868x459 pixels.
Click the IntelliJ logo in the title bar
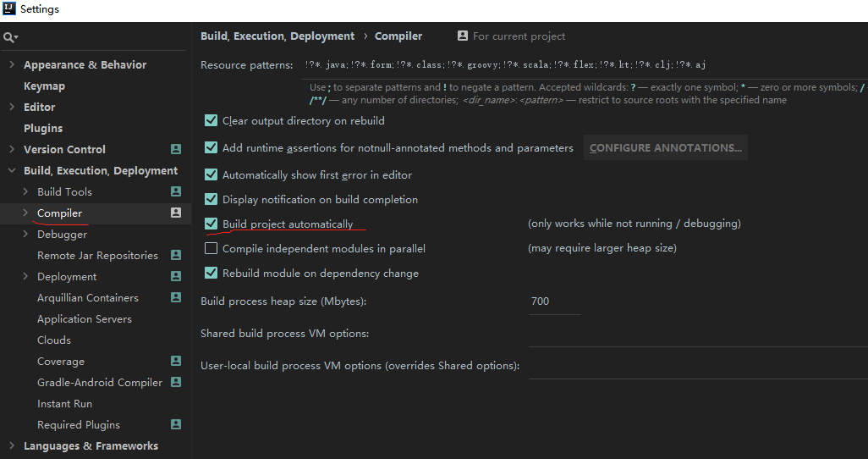[8, 8]
